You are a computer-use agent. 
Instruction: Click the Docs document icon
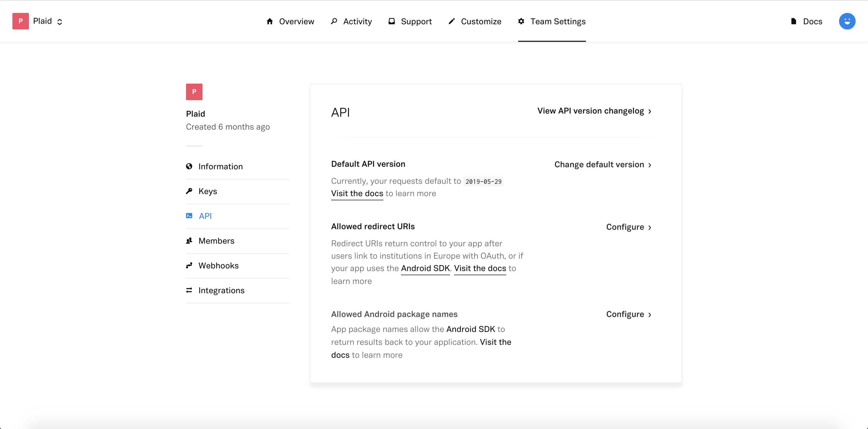[x=794, y=21]
